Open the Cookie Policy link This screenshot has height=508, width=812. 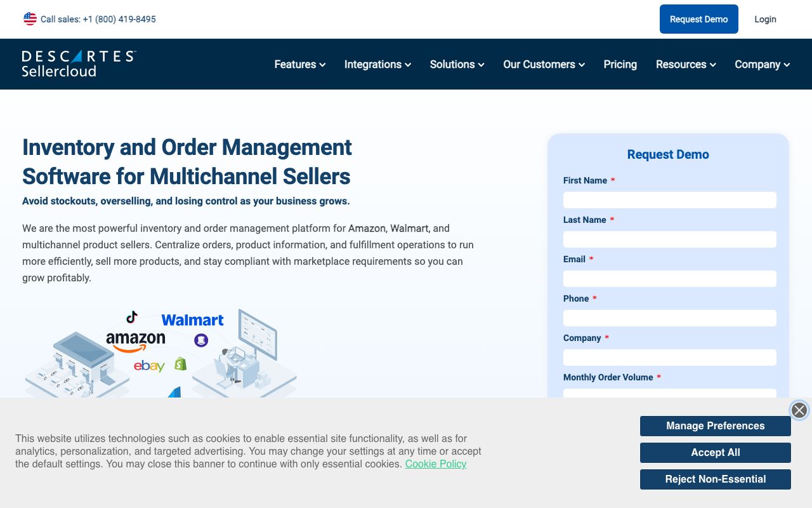tap(436, 464)
